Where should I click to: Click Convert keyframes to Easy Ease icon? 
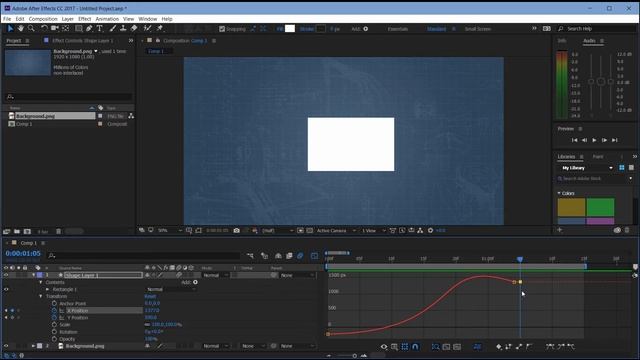click(550, 347)
